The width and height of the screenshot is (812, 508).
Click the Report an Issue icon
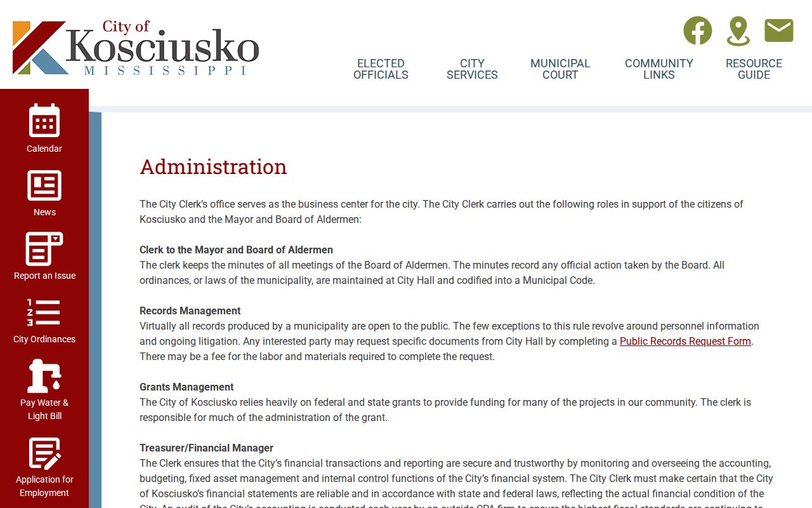coord(44,249)
